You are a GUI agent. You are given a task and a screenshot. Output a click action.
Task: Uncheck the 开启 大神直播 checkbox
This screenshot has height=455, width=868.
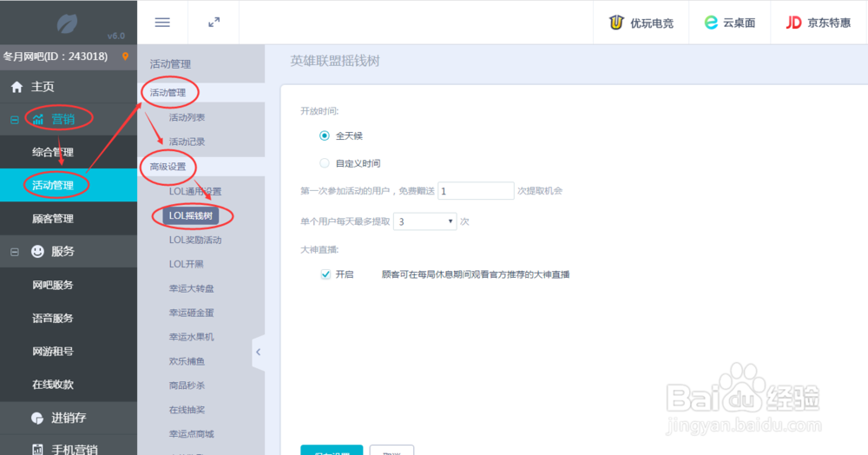click(x=325, y=274)
